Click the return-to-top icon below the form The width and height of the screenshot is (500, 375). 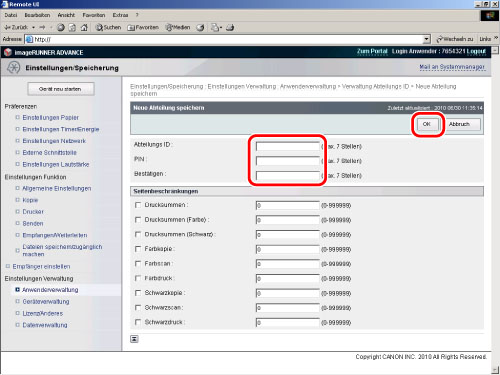point(134,339)
